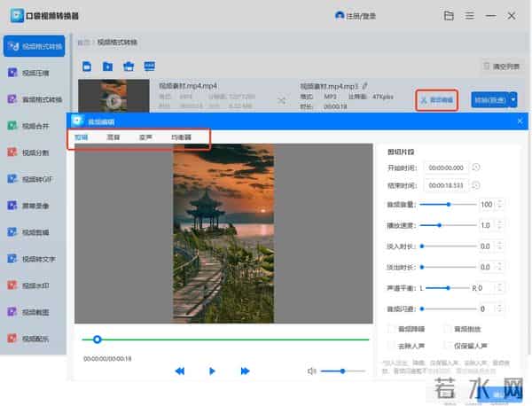Select 视频压缩 icon in sidebar

[12, 73]
